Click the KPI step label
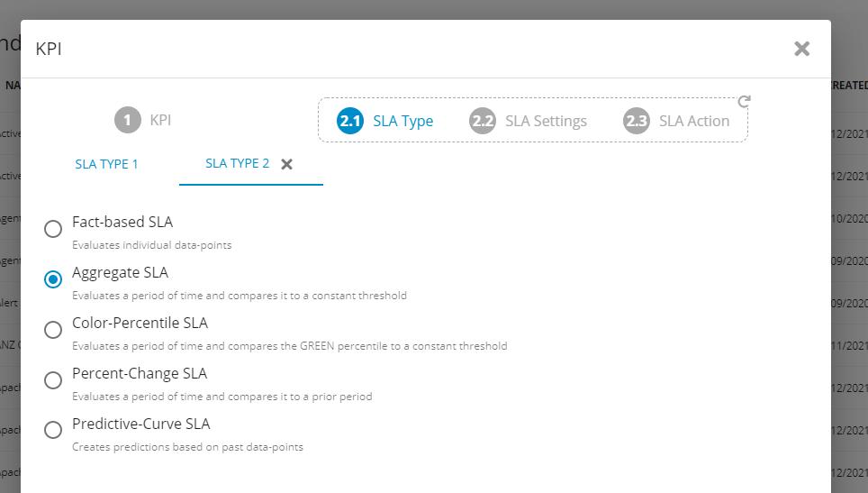The height and width of the screenshot is (493, 868). [160, 120]
